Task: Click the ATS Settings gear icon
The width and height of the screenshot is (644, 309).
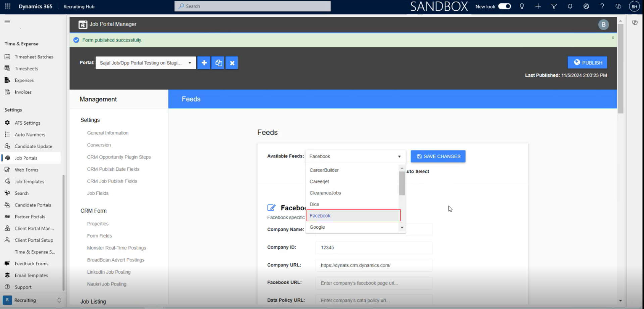Action: point(7,123)
